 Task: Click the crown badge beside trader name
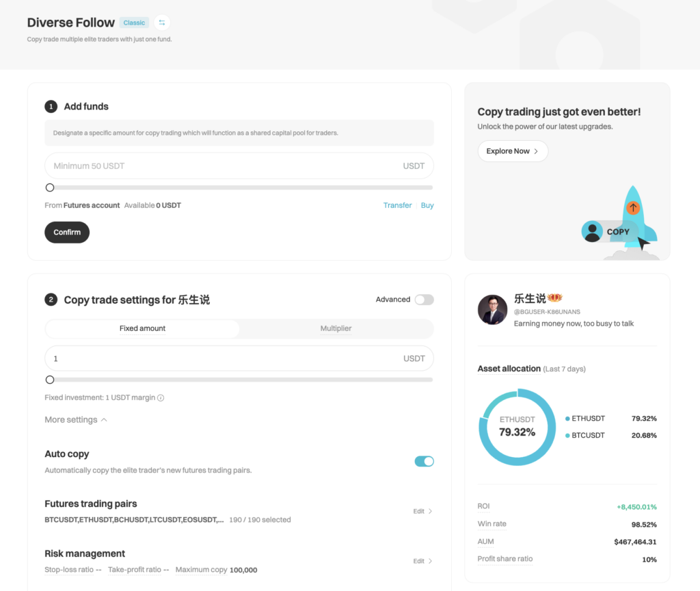554,299
